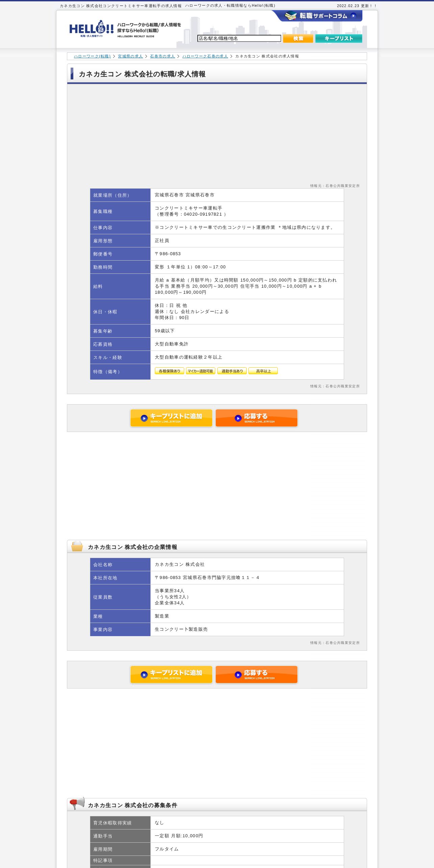Click the 一定額 月額:10,000円 commute allowance value
This screenshot has height=868, width=434.
[x=179, y=836]
